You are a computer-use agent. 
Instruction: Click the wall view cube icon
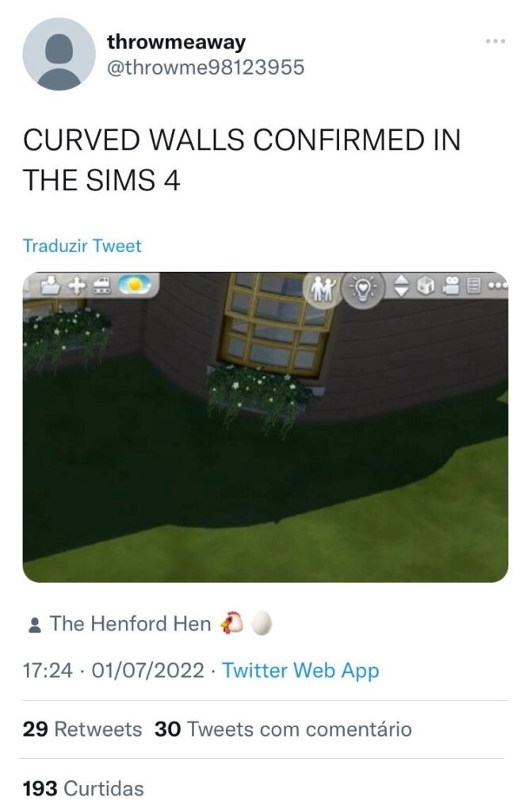click(426, 286)
